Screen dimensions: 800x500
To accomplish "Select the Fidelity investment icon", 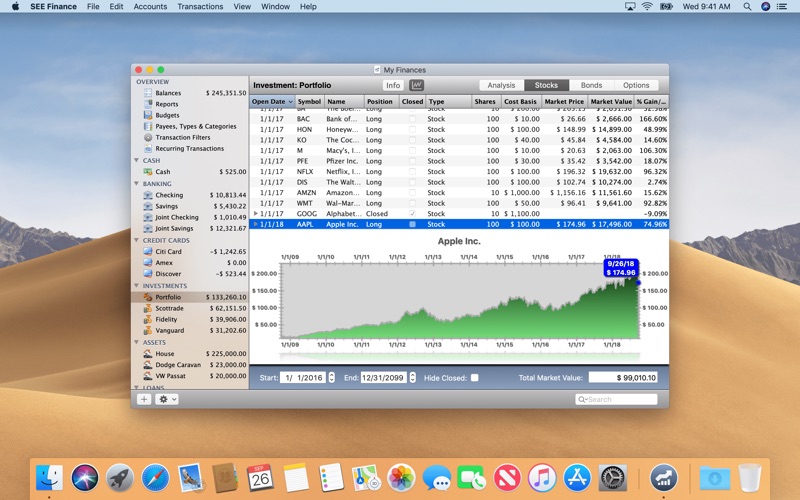I will click(x=148, y=319).
